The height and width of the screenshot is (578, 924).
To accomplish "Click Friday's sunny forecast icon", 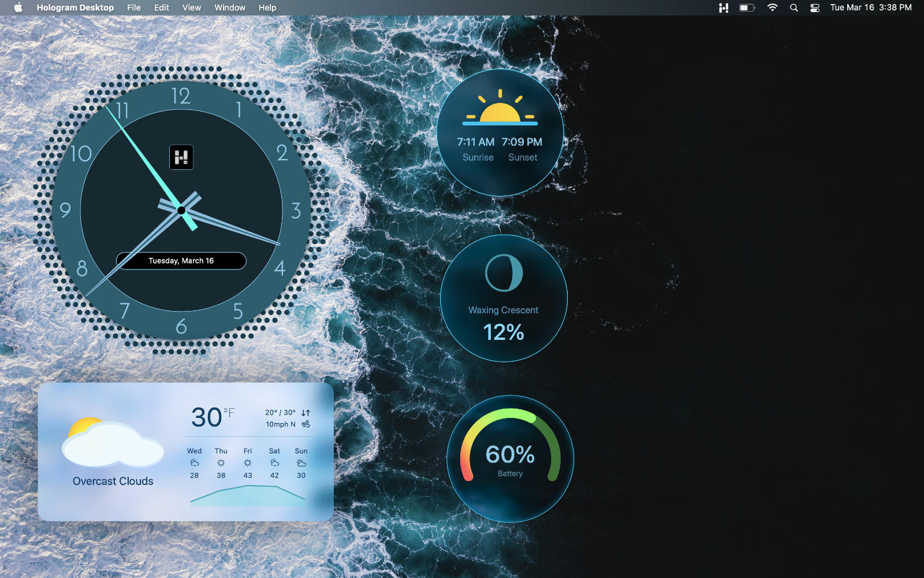I will tap(248, 463).
